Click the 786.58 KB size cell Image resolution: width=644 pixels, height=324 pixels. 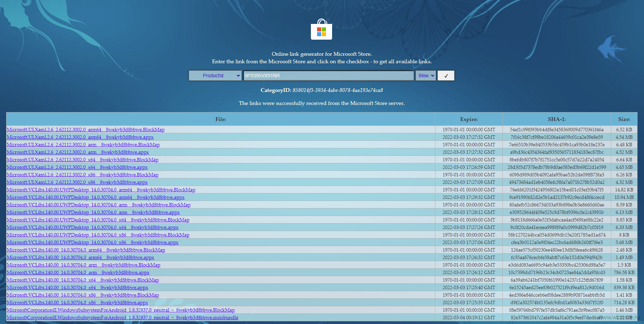point(624,272)
